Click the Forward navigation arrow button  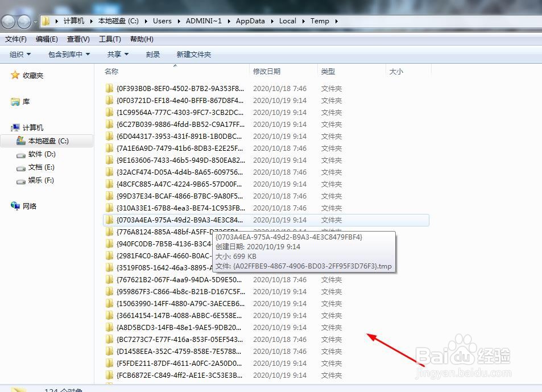point(24,22)
